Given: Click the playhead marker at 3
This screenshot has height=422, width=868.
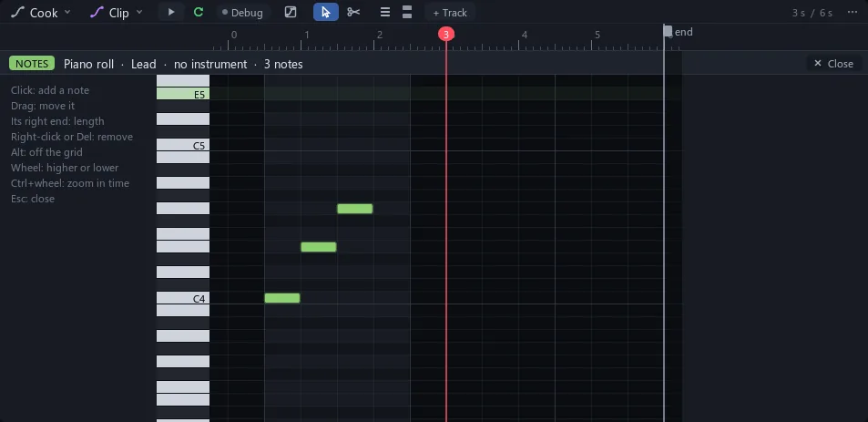Looking at the screenshot, I should click(446, 35).
